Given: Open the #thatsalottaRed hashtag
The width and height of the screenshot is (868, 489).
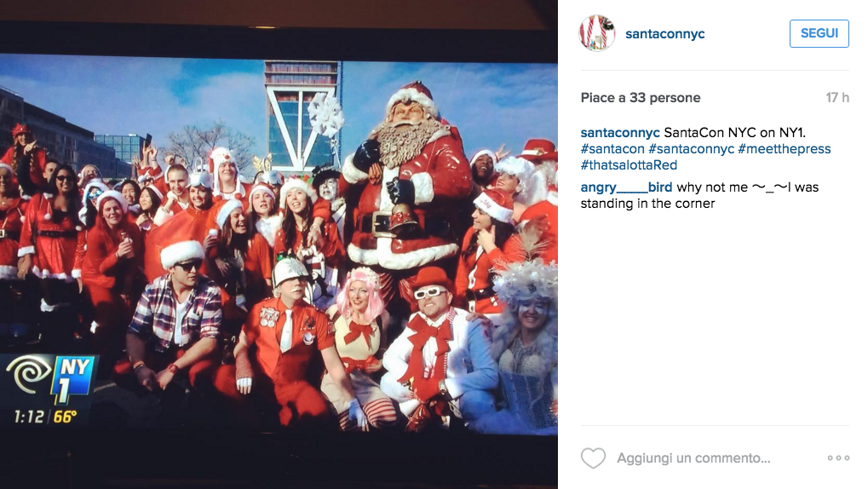Looking at the screenshot, I should (x=629, y=165).
